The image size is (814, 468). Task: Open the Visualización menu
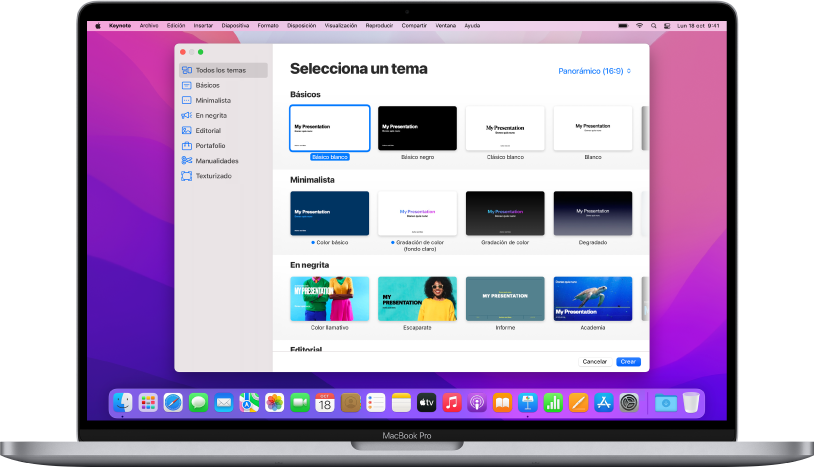click(x=341, y=25)
